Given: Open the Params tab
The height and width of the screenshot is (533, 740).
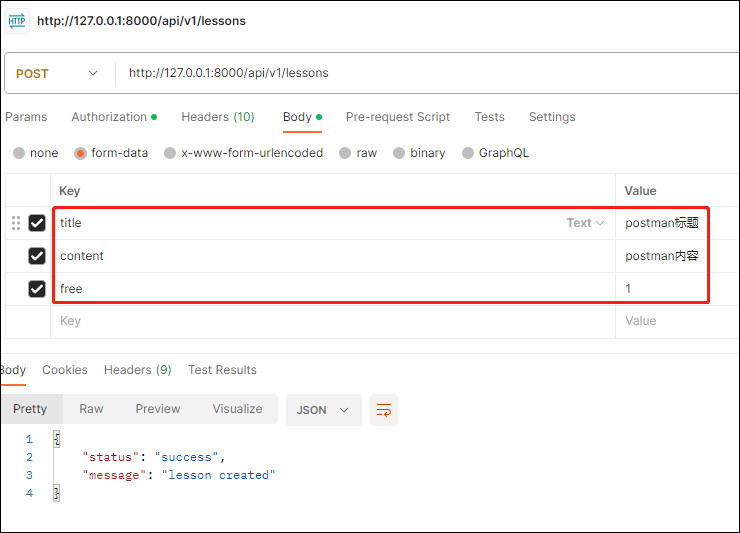Looking at the screenshot, I should [x=26, y=117].
